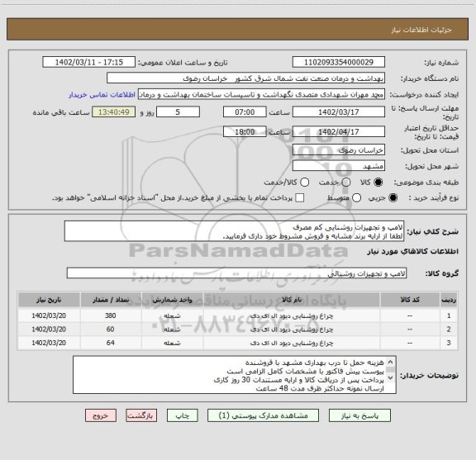Click the کد کالا column header
The image size is (476, 460).
click(x=410, y=300)
